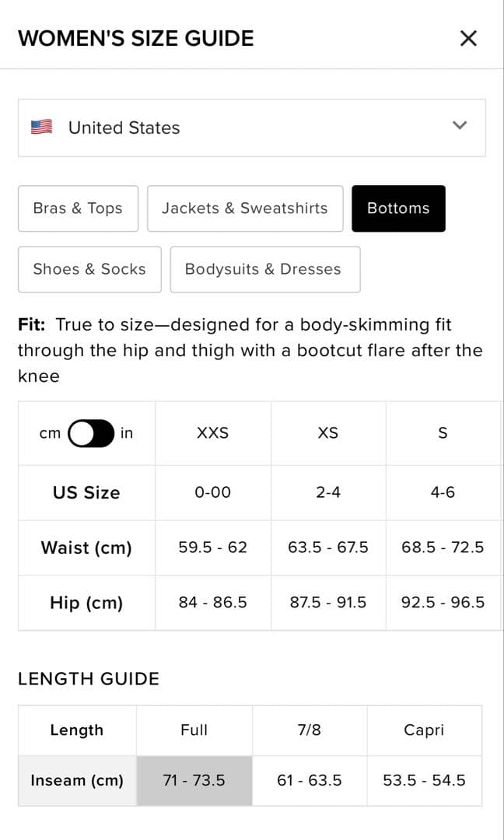Select the 7/8 length column
The image size is (504, 840).
click(309, 730)
